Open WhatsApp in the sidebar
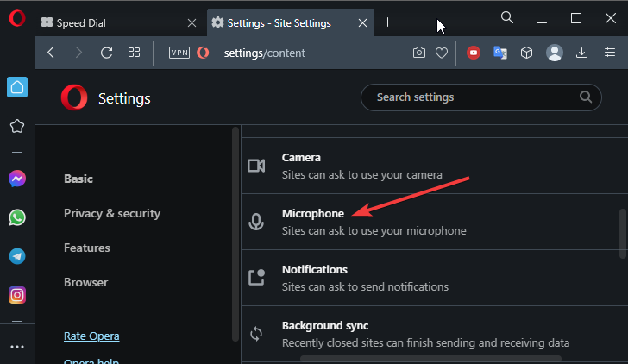 17,217
